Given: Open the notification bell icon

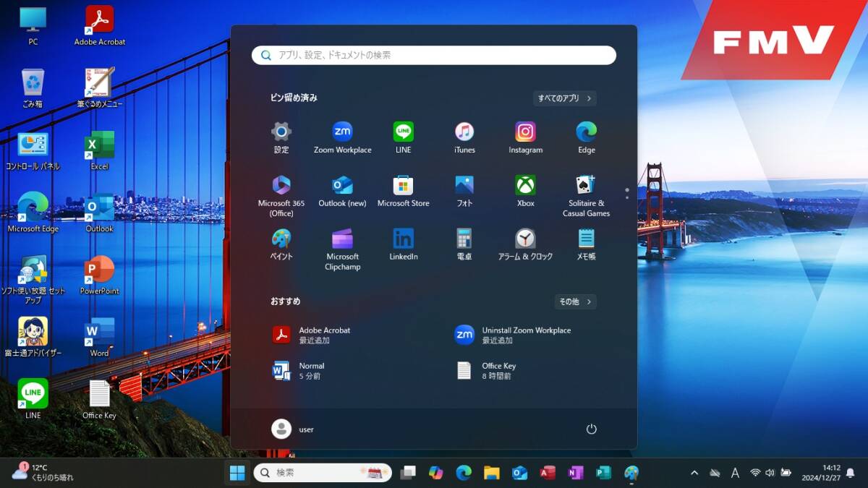Looking at the screenshot, I should click(851, 473).
